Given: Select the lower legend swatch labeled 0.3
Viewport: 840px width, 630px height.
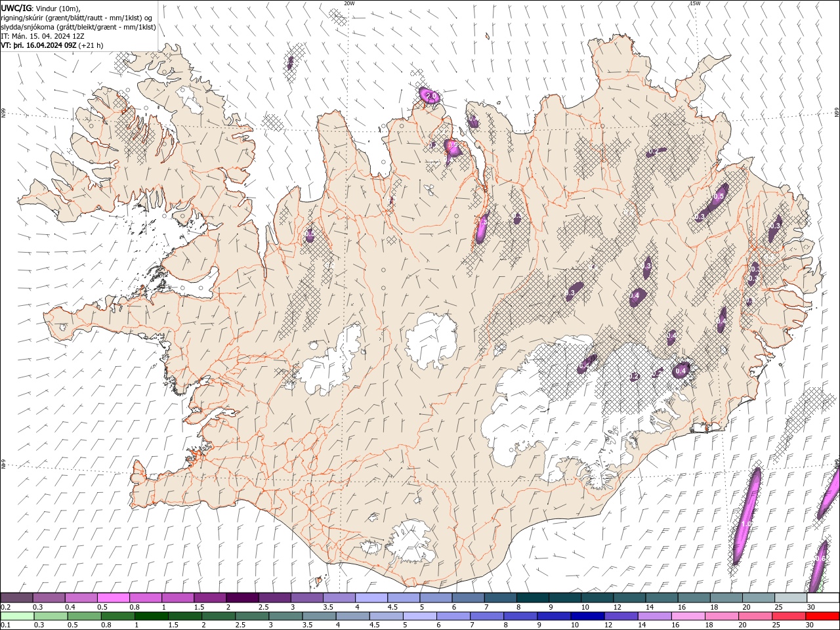Looking at the screenshot, I should (50, 616).
